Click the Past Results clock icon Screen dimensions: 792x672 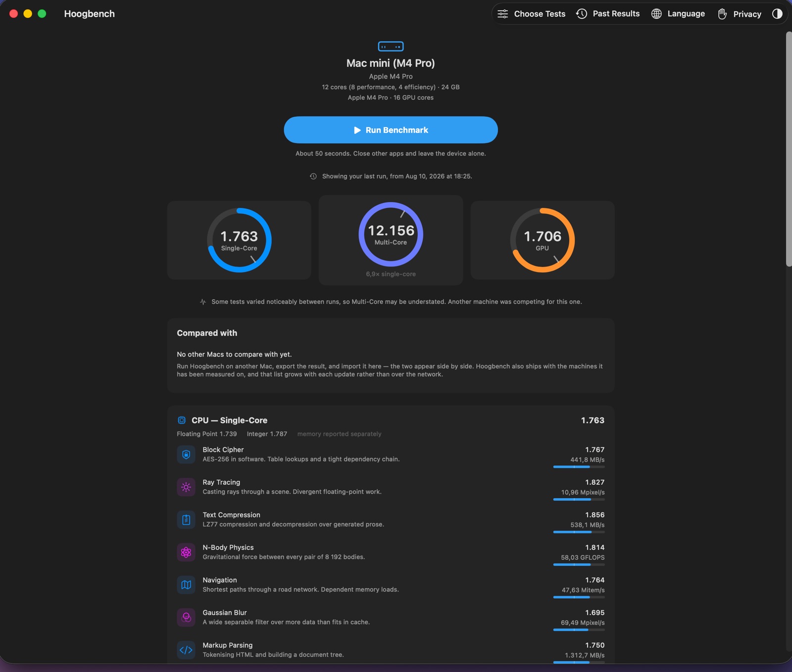coord(582,14)
